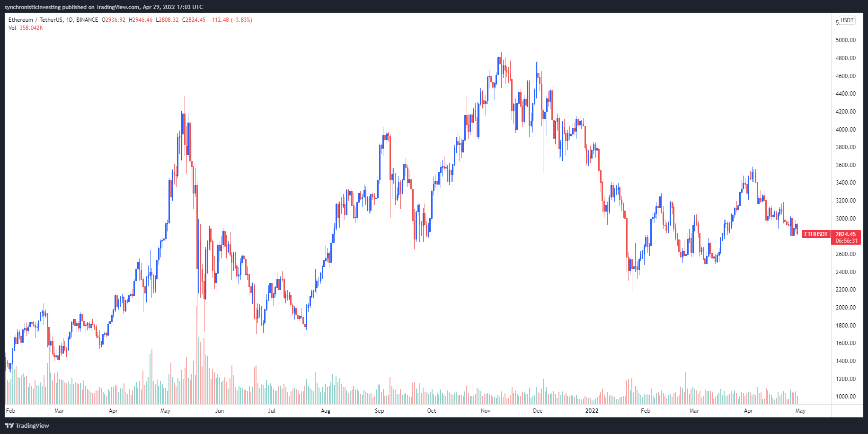Click the closing price value C2824.45

coord(194,20)
